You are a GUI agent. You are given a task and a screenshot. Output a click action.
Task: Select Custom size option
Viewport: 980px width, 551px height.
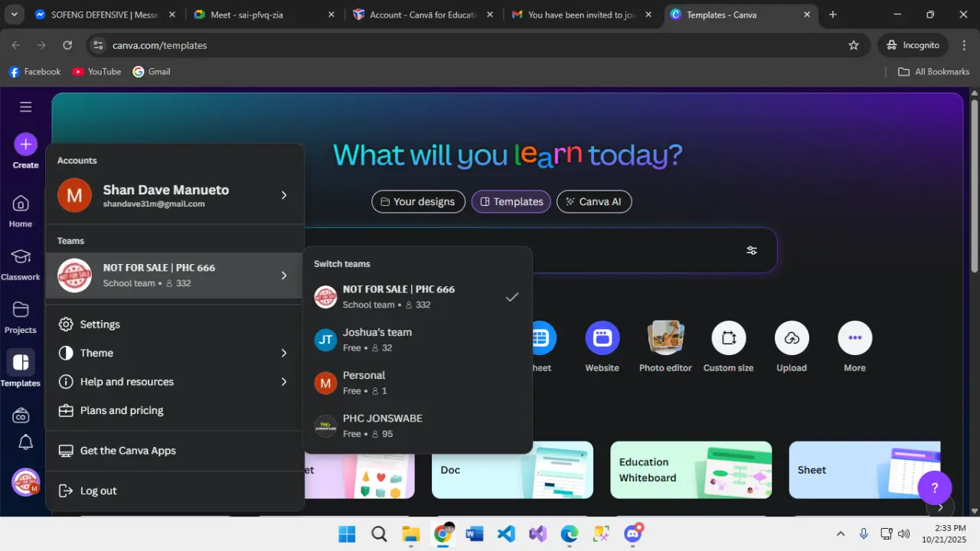coord(729,347)
